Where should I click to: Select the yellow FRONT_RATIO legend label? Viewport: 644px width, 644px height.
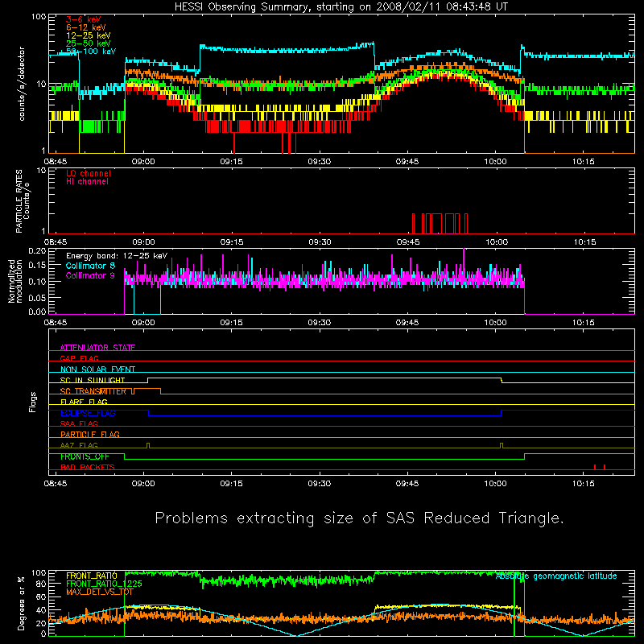(92, 576)
